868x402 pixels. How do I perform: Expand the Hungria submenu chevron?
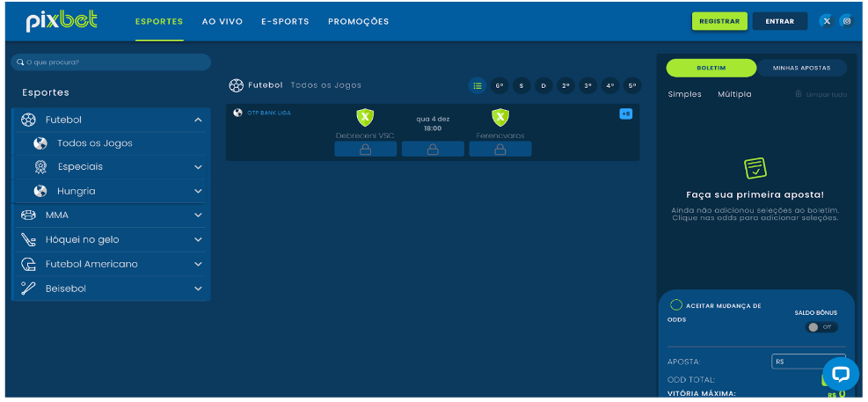pos(198,191)
